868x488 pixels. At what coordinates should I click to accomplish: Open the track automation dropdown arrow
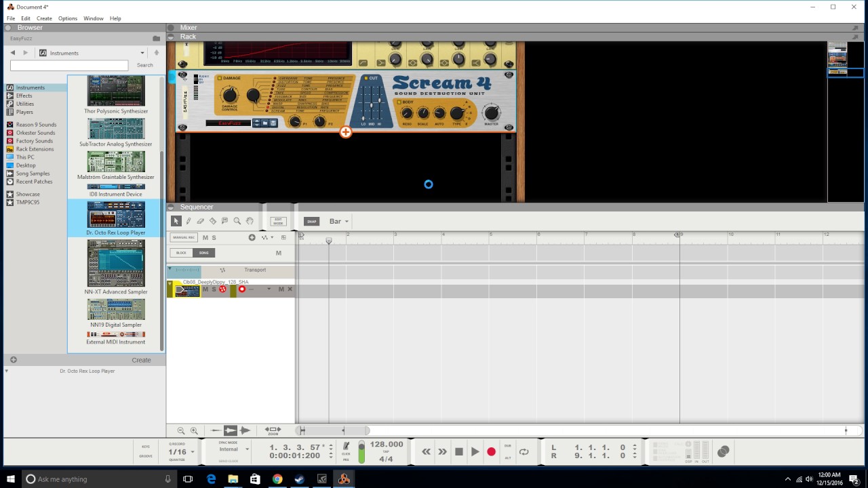[273, 237]
